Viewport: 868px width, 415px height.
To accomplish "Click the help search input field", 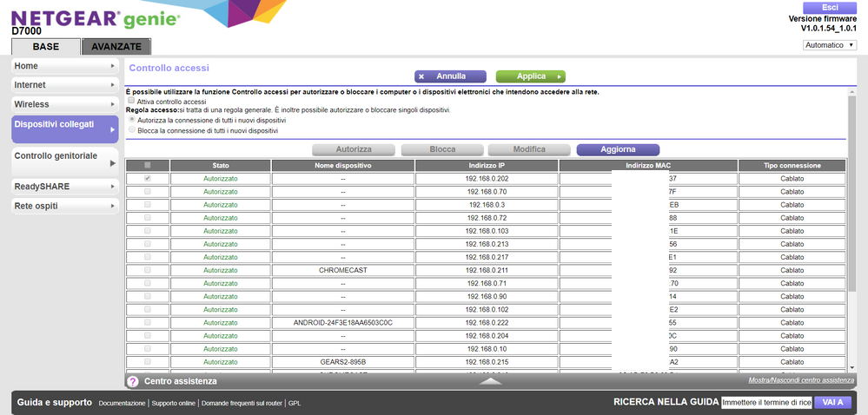I will [765, 402].
